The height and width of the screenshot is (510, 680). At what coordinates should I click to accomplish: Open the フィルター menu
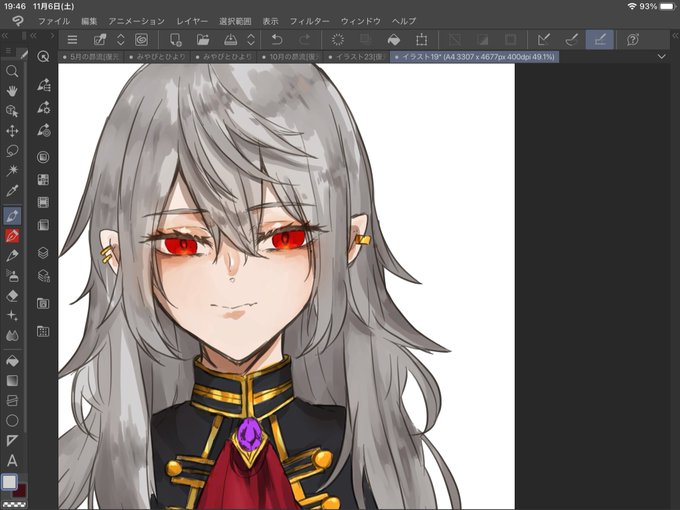(309, 21)
